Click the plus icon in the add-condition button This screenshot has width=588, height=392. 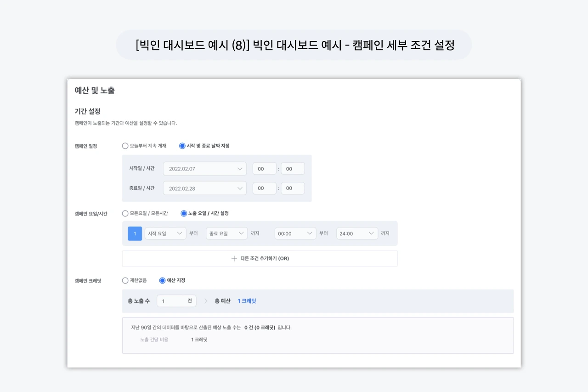234,258
